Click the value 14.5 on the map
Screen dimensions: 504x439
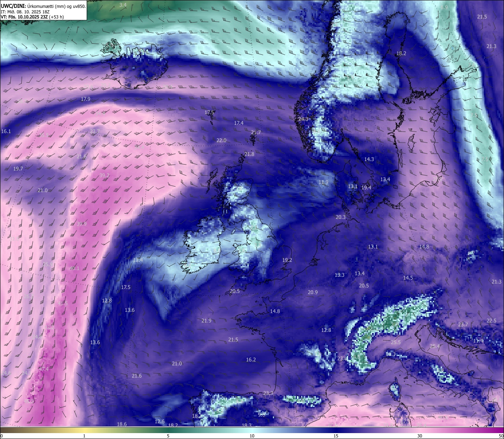[408, 278]
